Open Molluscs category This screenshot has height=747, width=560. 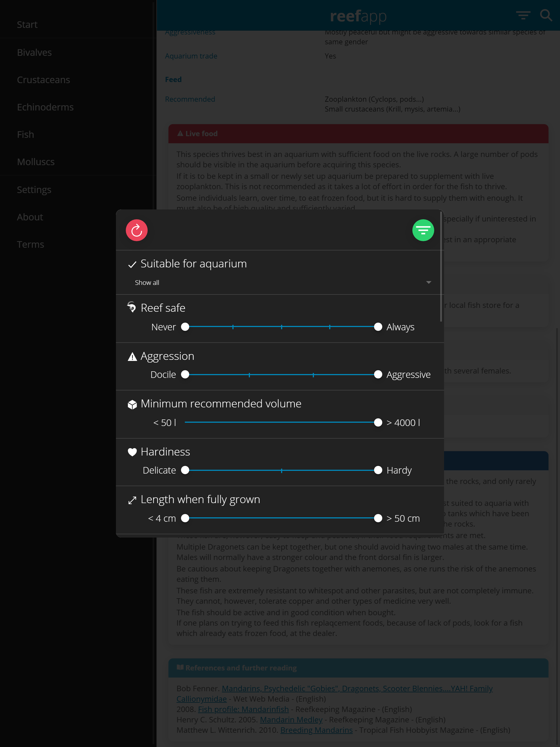(77, 162)
